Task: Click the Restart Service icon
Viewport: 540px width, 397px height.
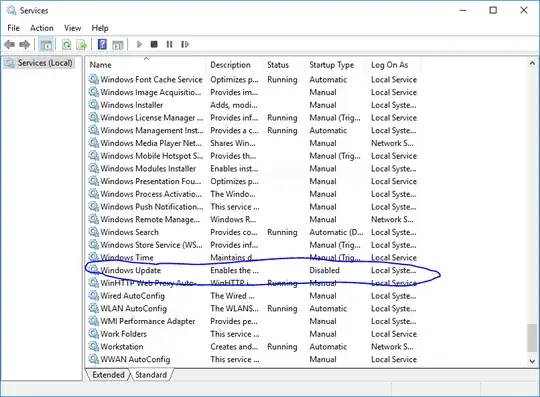Action: click(185, 44)
